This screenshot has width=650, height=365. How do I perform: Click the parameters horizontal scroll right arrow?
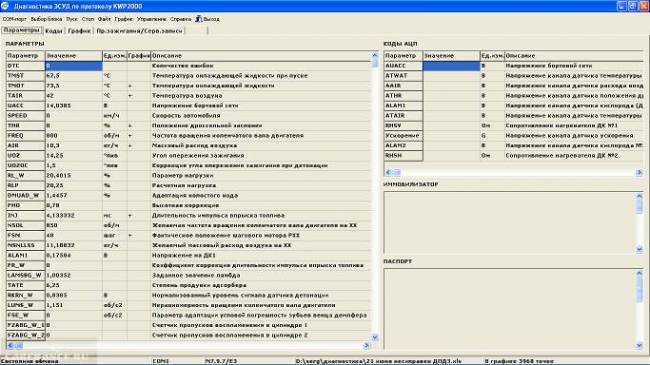(x=366, y=346)
